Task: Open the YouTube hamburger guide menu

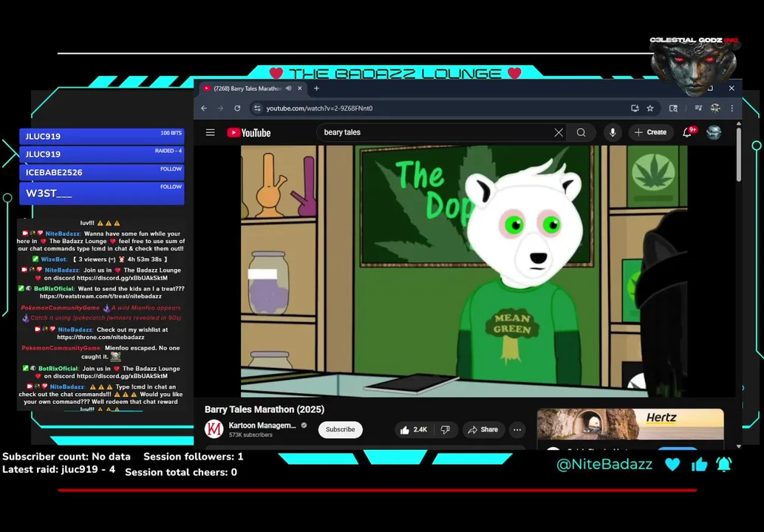Action: [x=210, y=132]
